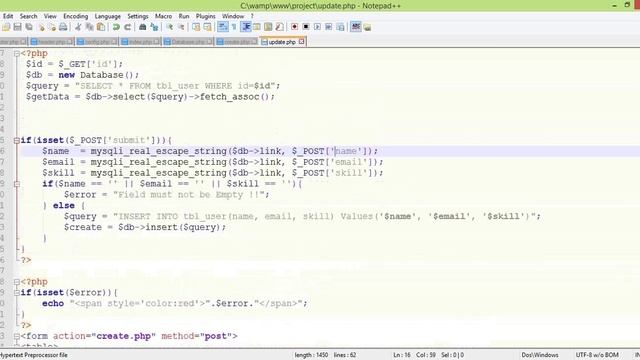Open the Run menu
This screenshot has height=360, width=640.
click(x=184, y=16)
